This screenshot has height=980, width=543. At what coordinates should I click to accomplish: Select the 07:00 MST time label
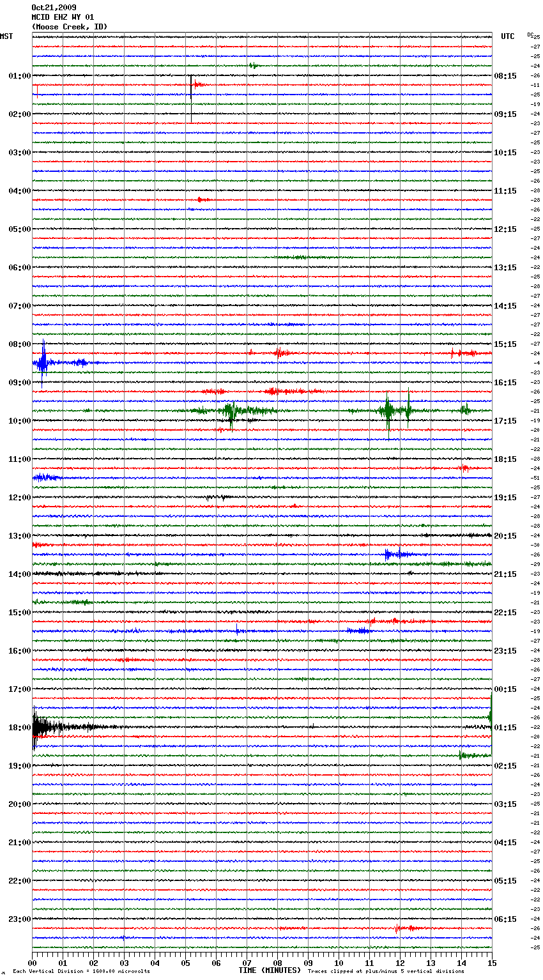[20, 306]
